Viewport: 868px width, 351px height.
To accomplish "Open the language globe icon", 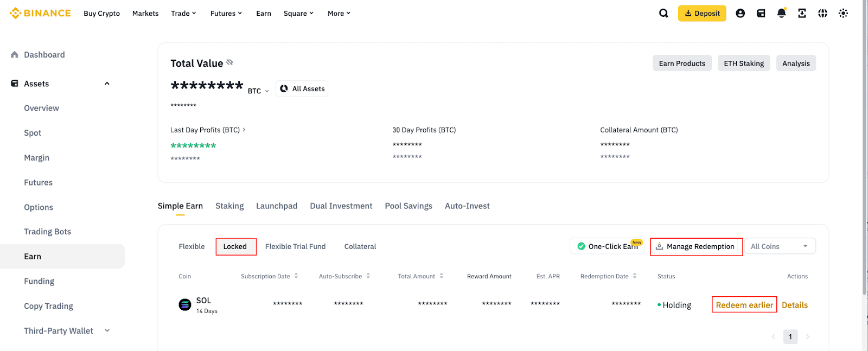I will point(822,14).
